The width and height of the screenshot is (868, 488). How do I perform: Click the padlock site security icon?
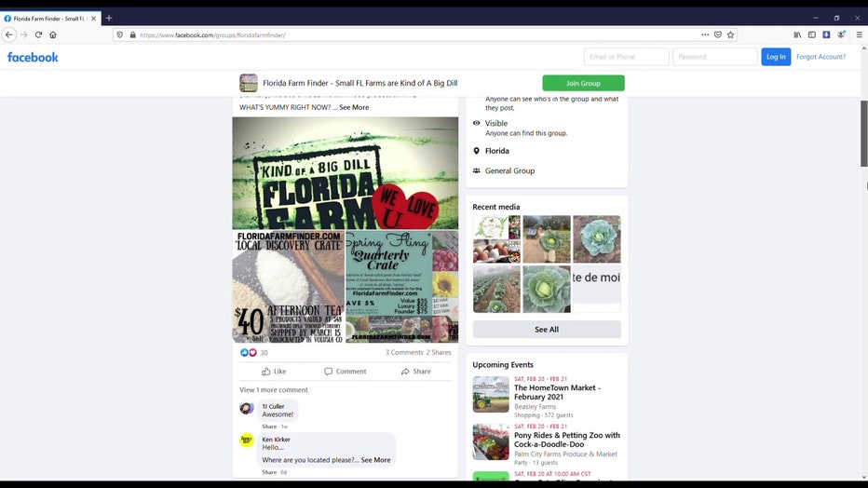pos(133,34)
